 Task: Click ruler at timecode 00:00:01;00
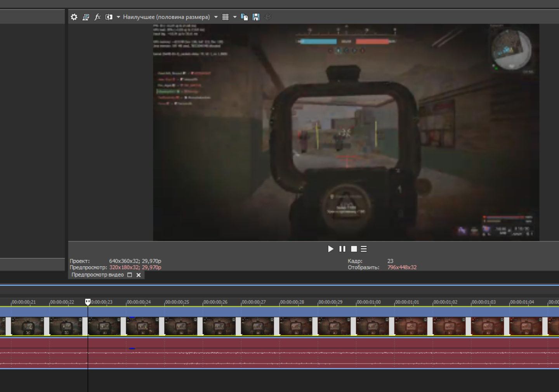pyautogui.click(x=369, y=302)
